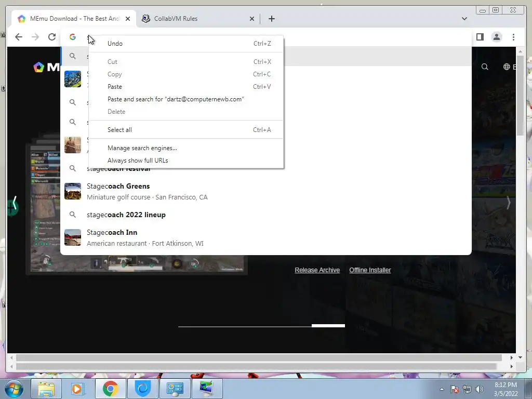Select the stagecoach 2022 lineup suggestion
The height and width of the screenshot is (399, 532).
266,215
